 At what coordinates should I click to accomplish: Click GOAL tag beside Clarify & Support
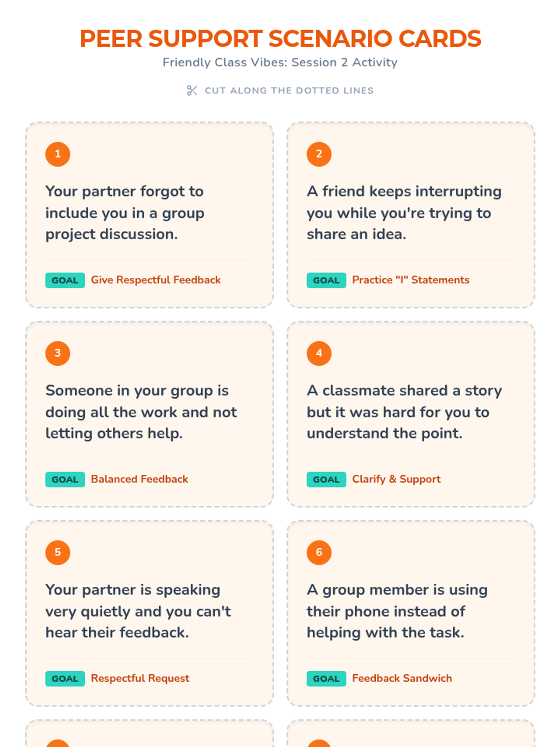[x=326, y=479]
